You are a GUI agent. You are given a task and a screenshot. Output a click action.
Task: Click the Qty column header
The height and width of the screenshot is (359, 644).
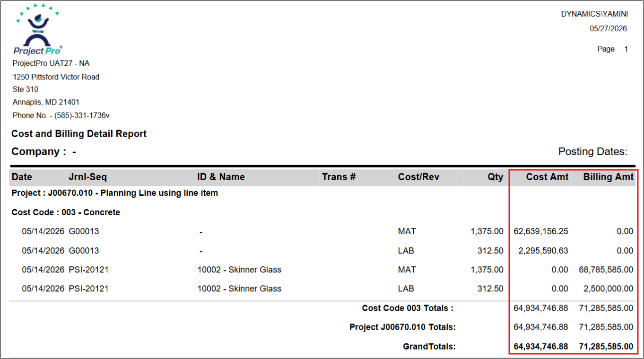click(496, 177)
